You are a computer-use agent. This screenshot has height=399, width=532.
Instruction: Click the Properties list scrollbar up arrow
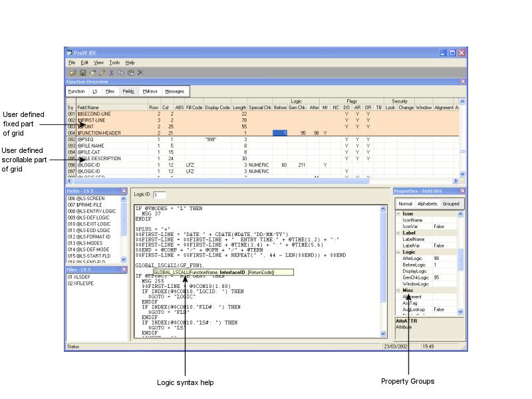(x=460, y=214)
